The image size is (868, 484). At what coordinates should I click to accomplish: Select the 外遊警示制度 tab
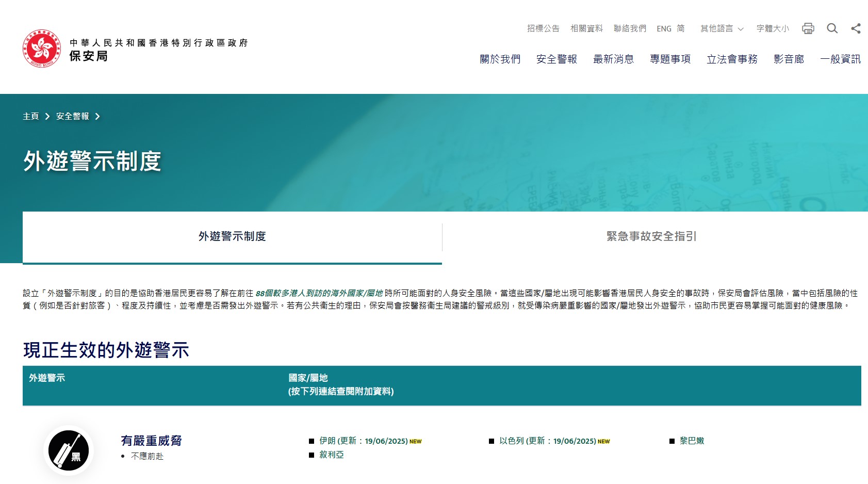tap(232, 236)
